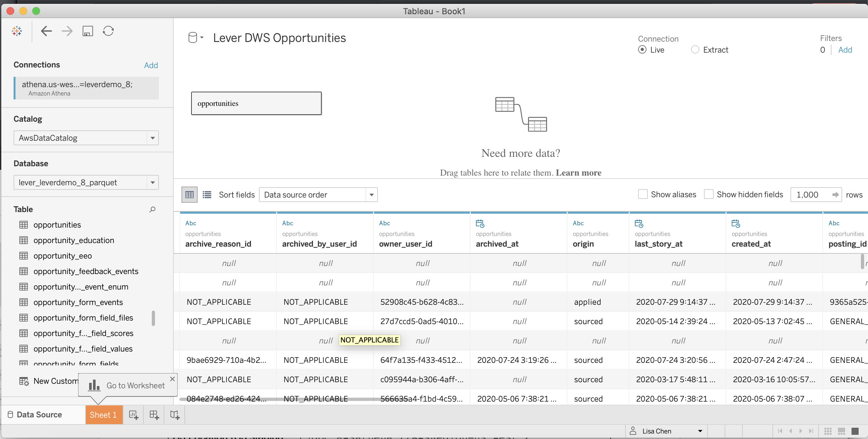Open the Lisa Chen user dropdown
The width and height of the screenshot is (868, 439).
click(700, 431)
